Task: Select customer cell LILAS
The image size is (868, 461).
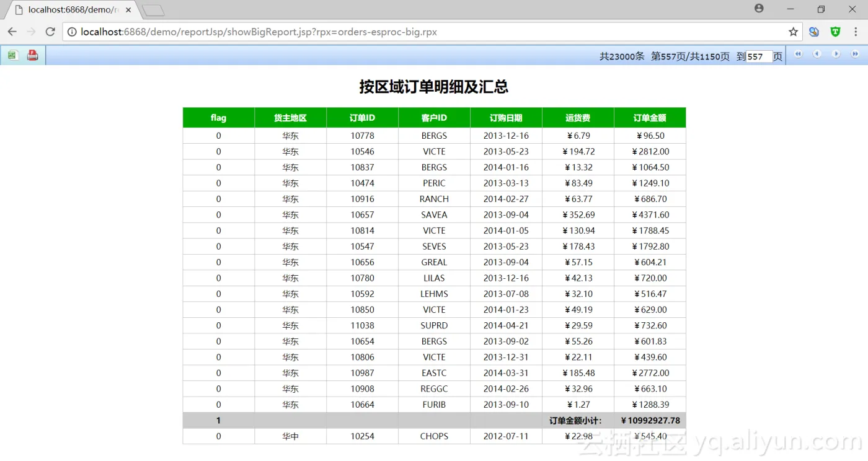Action: [434, 278]
